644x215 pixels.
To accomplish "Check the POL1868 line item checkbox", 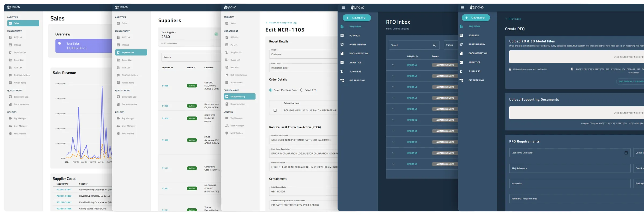I will (x=275, y=110).
